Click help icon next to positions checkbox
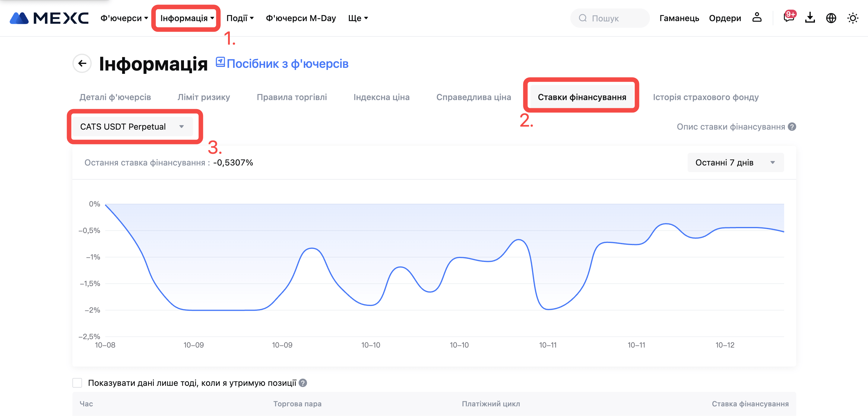This screenshot has height=419, width=868. point(303,383)
